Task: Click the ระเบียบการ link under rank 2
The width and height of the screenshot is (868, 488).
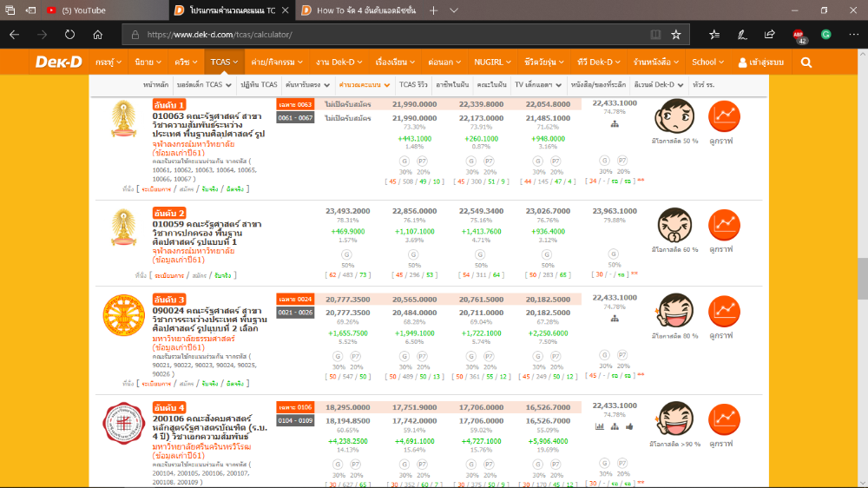Action: click(x=156, y=274)
